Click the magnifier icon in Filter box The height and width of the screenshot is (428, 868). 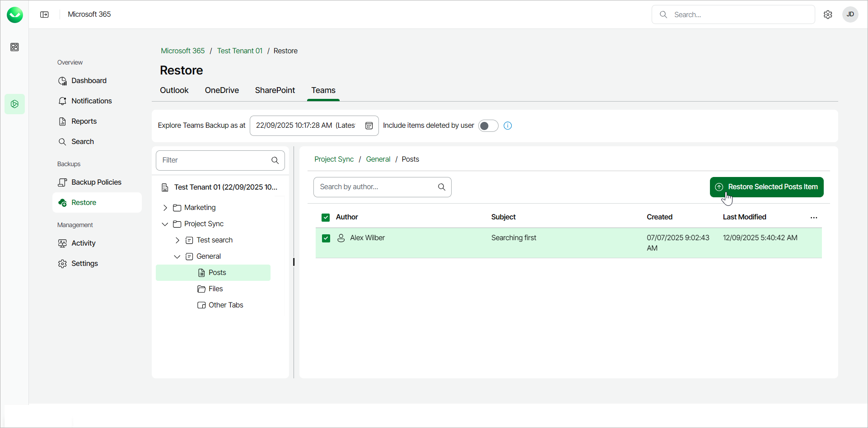point(275,160)
